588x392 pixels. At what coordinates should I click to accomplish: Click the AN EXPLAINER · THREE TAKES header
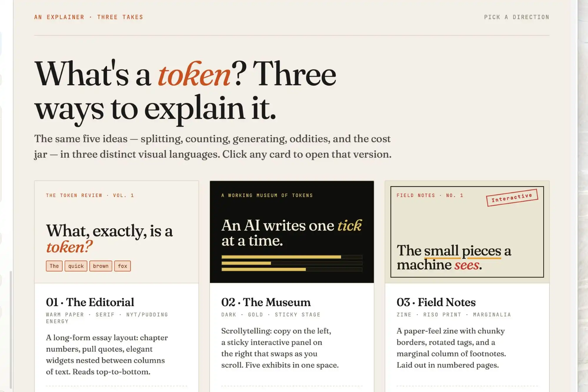tap(88, 17)
